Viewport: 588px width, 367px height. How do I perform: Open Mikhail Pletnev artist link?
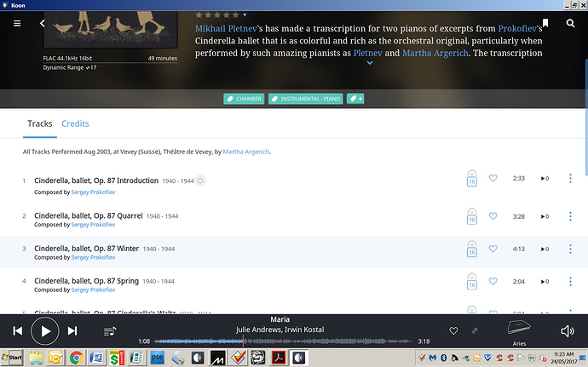(226, 28)
